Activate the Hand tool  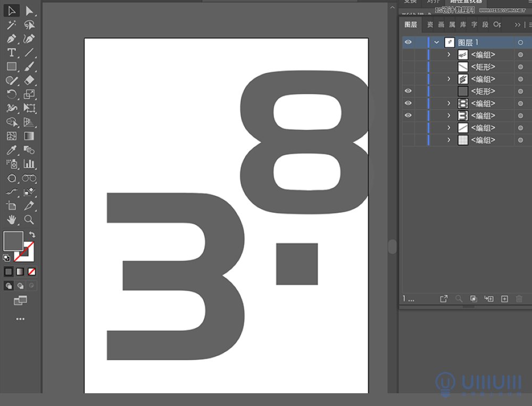11,219
